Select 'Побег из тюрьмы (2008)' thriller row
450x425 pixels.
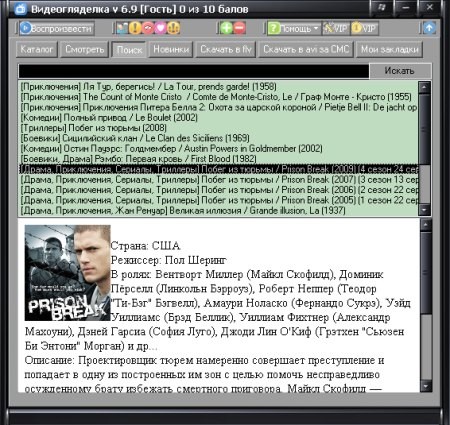click(218, 128)
